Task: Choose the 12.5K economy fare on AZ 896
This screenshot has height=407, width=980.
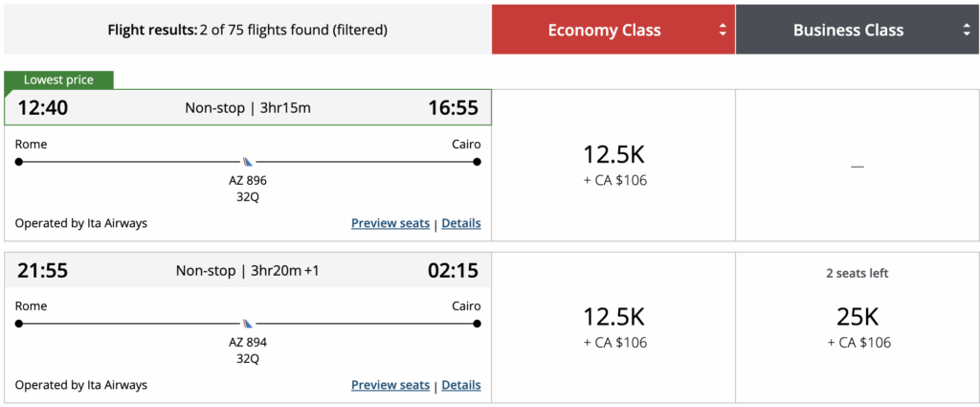Action: [x=613, y=165]
